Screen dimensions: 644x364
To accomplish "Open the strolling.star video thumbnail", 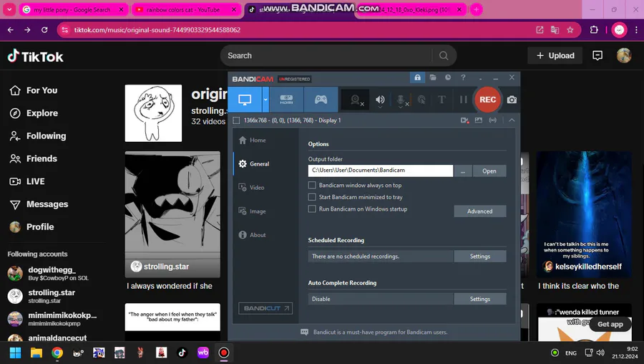I will (x=172, y=214).
